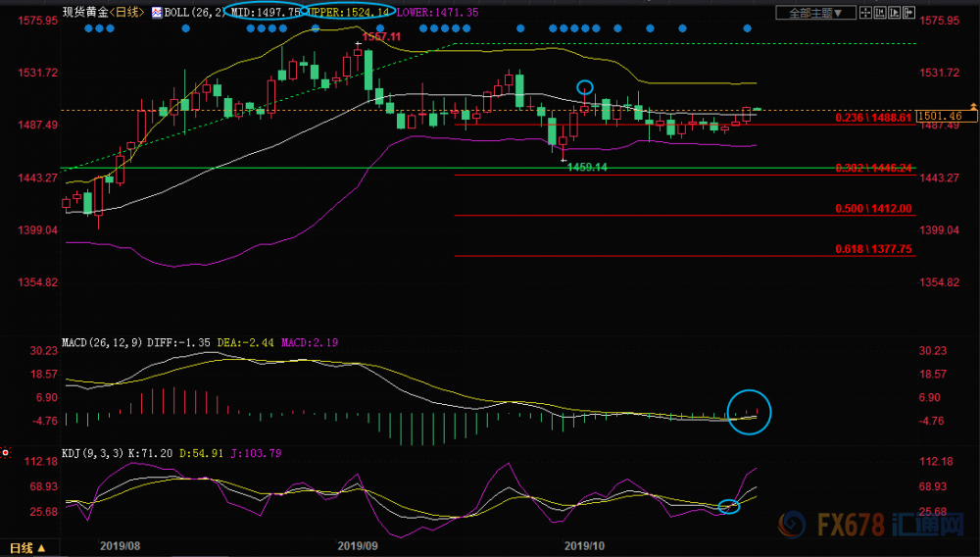Click the 0.618 \ 1377.75 Fibonacci line label
This screenshot has width=980, height=557.
873,249
